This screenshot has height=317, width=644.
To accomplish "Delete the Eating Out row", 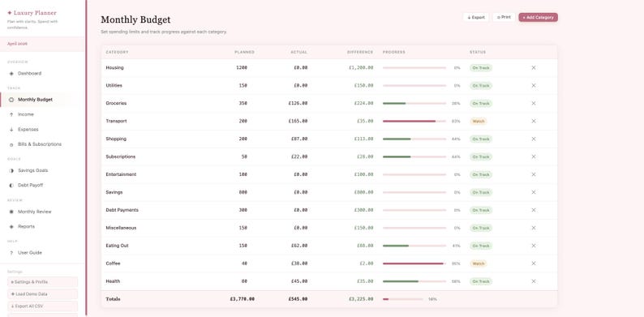I will [x=534, y=246].
